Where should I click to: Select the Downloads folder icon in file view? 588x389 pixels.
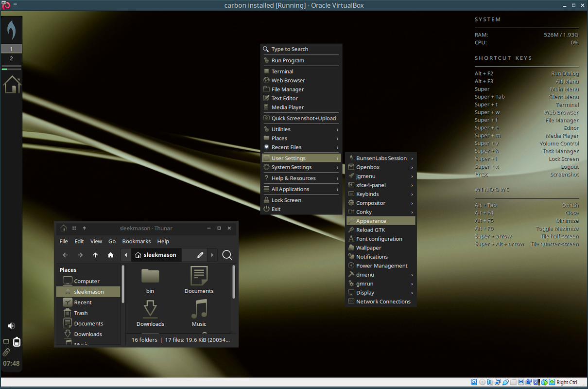click(150, 309)
